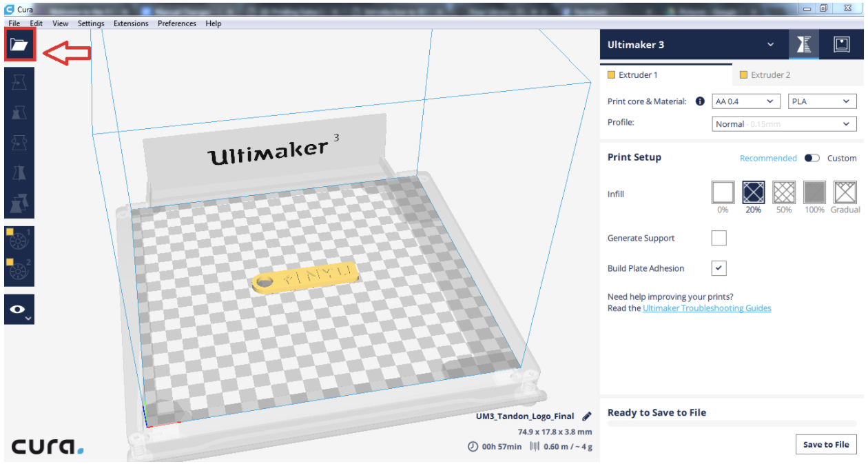The width and height of the screenshot is (868, 473).
Task: Open the PLA material dropdown
Action: [x=823, y=101]
